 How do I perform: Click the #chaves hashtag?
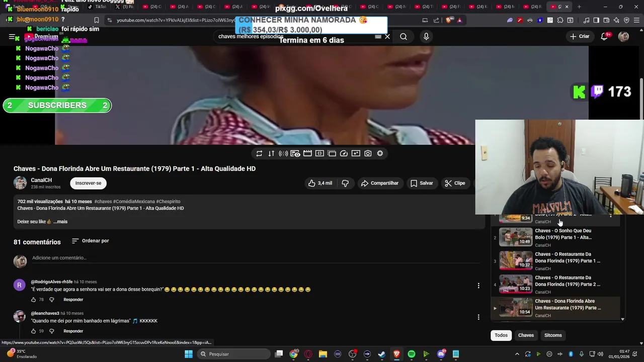(103, 202)
